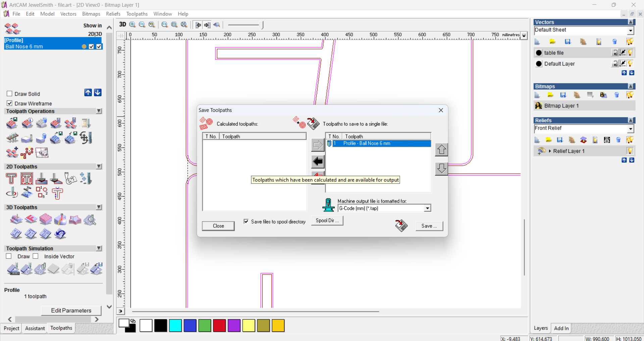This screenshot has width=644, height=341.
Task: Switch to Add In tab
Action: (x=561, y=328)
